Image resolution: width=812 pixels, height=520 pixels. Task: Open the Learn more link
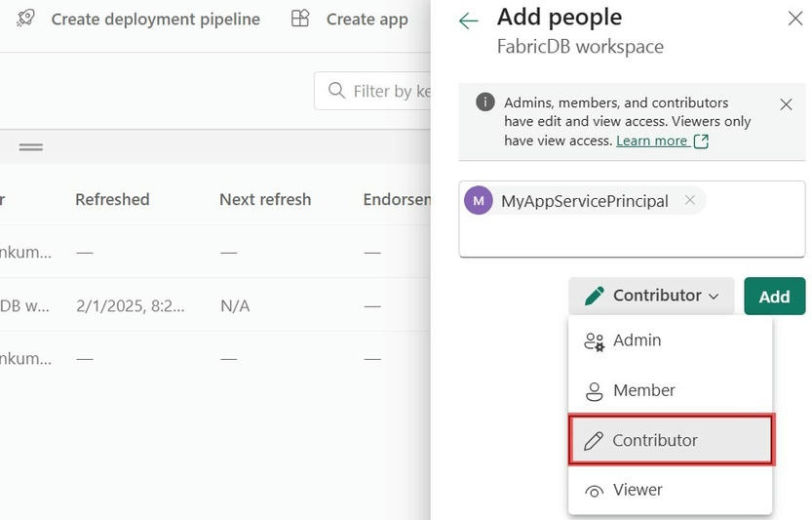[651, 140]
